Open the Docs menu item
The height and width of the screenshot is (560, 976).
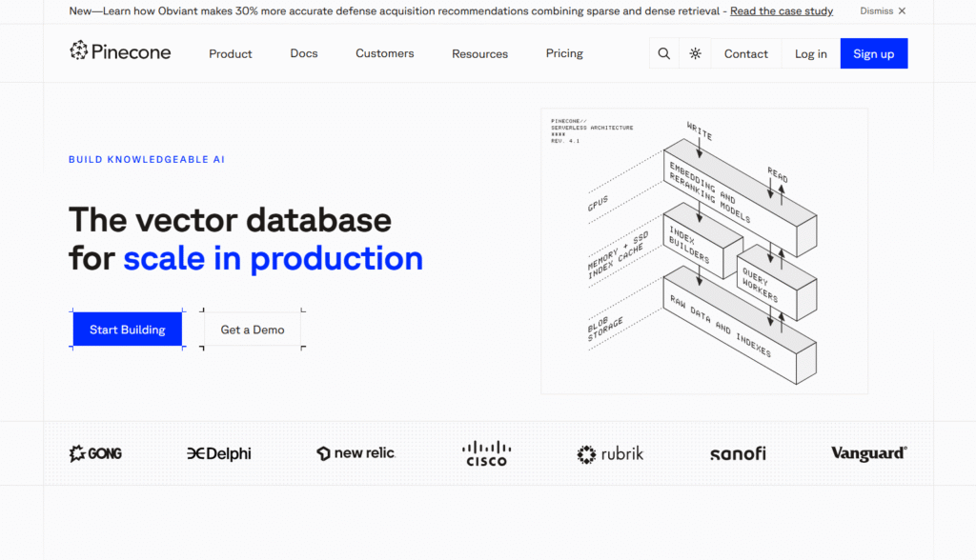[x=304, y=53]
